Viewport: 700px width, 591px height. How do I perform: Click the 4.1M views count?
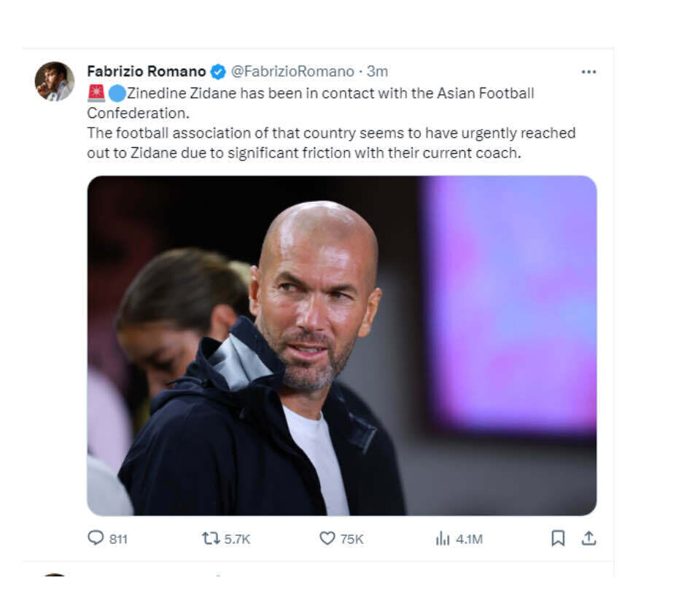click(x=469, y=539)
